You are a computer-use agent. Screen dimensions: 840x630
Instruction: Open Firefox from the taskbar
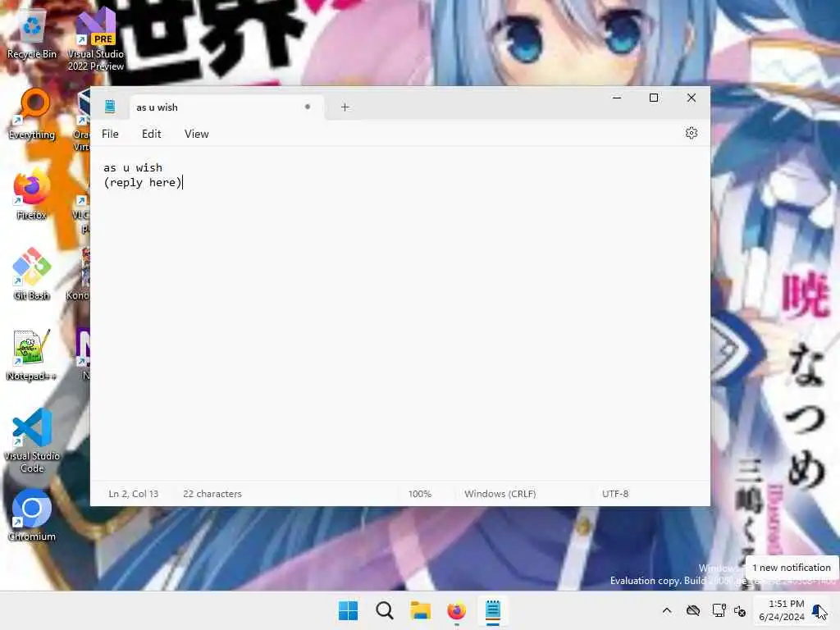[x=456, y=610]
